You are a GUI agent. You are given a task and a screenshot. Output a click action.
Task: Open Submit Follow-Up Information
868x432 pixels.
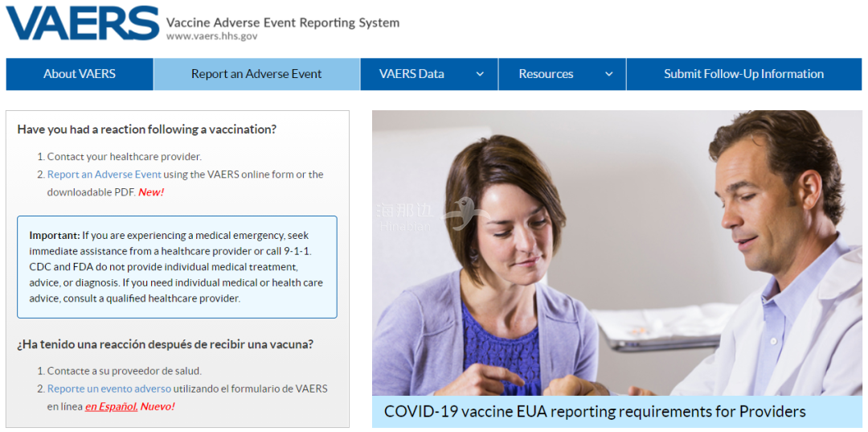[x=744, y=74]
